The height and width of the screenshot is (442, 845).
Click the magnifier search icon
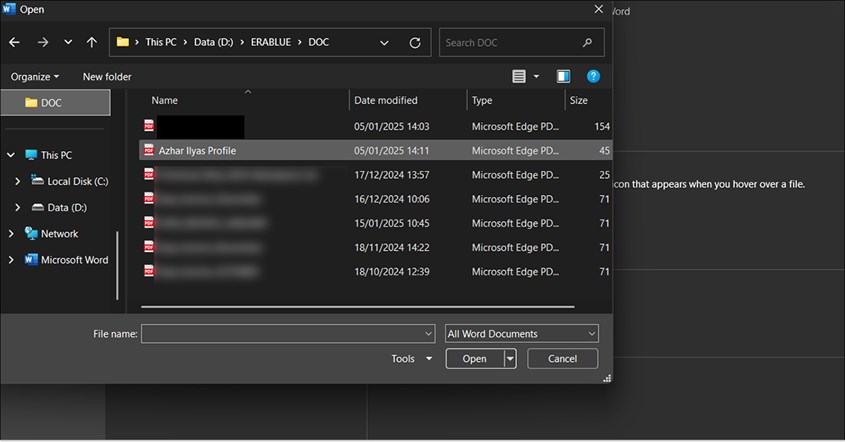point(587,42)
